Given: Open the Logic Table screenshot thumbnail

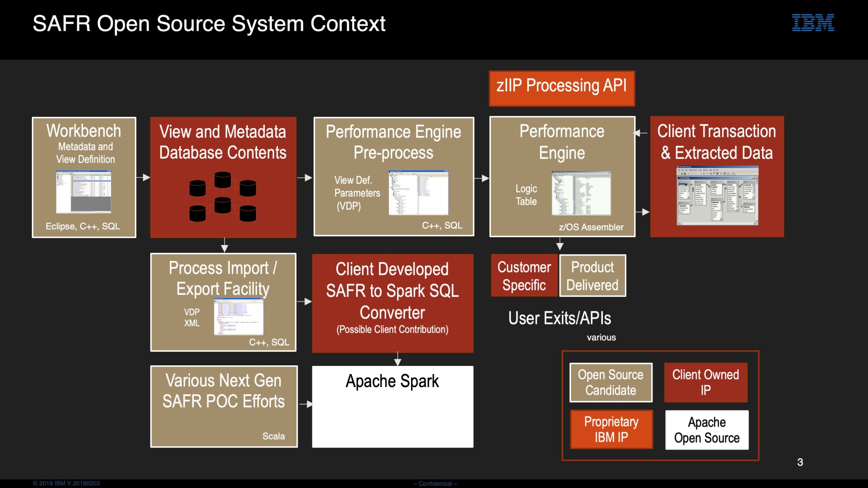Looking at the screenshot, I should pos(581,193).
